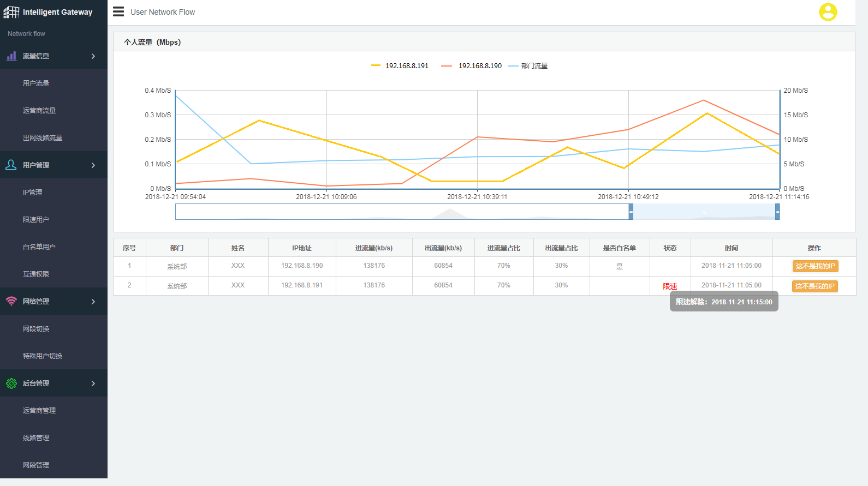The width and height of the screenshot is (868, 486).
Task: Expand the 流量信息 chevron arrow
Action: (x=93, y=56)
